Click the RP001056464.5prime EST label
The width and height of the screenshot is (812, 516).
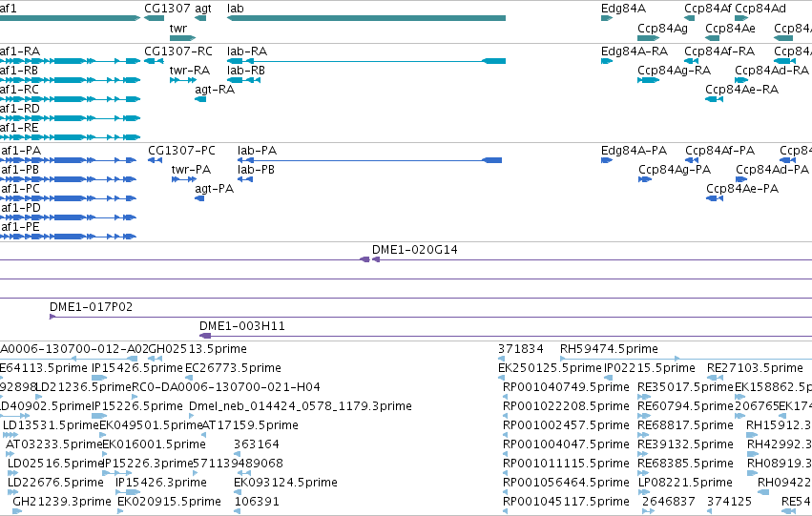click(x=566, y=483)
